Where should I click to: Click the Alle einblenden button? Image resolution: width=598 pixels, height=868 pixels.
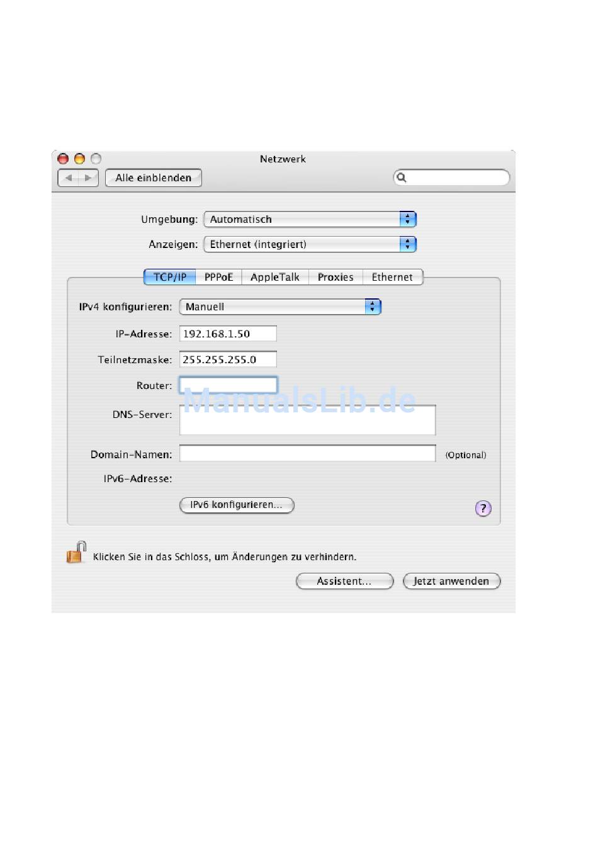click(x=154, y=178)
